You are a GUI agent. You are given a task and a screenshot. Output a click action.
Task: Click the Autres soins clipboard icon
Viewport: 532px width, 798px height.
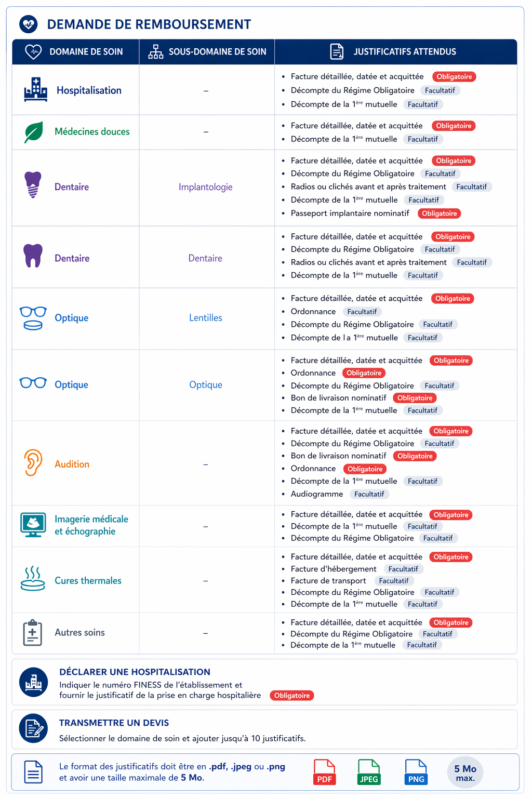pyautogui.click(x=33, y=632)
